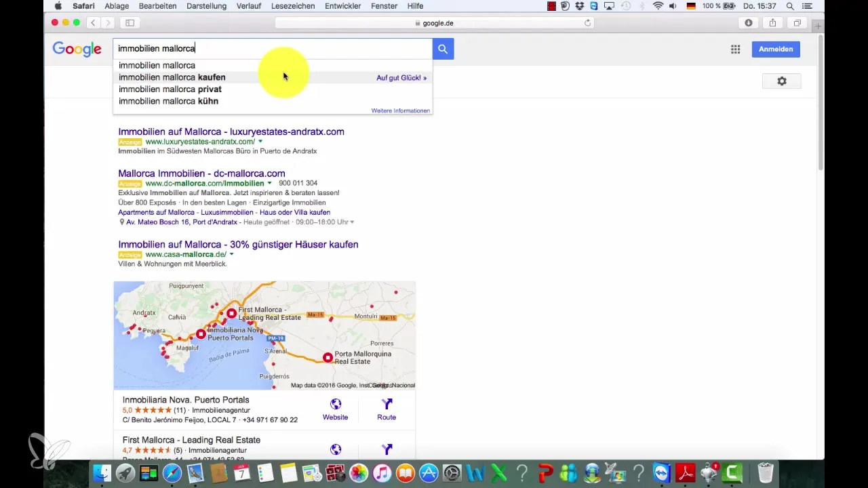The image size is (868, 488).
Task: Open the Google apps grid
Action: pos(735,49)
